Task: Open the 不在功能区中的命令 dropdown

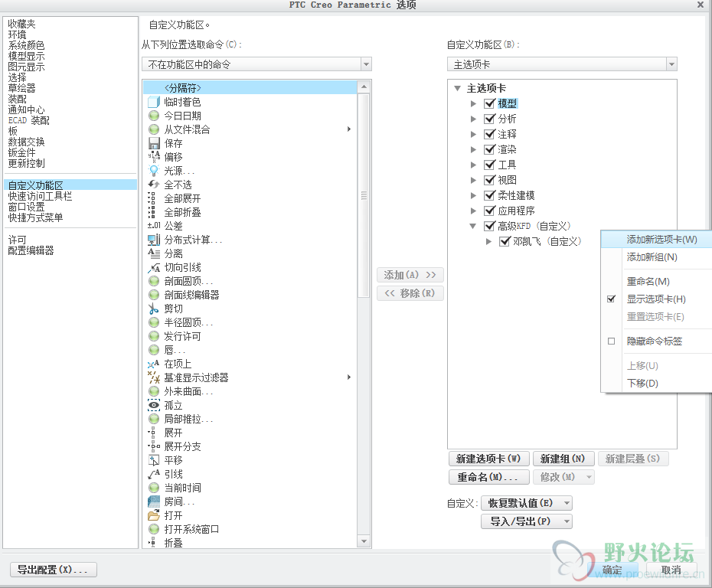Action: [367, 64]
